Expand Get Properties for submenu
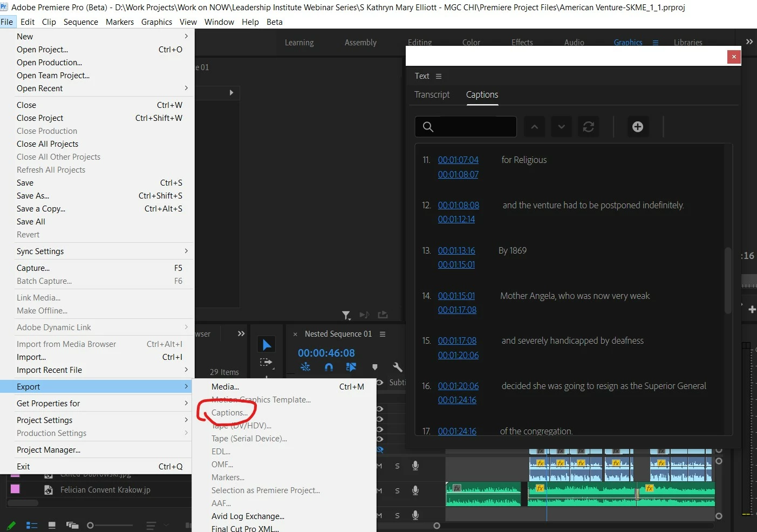Viewport: 757px width, 532px height. (186, 403)
